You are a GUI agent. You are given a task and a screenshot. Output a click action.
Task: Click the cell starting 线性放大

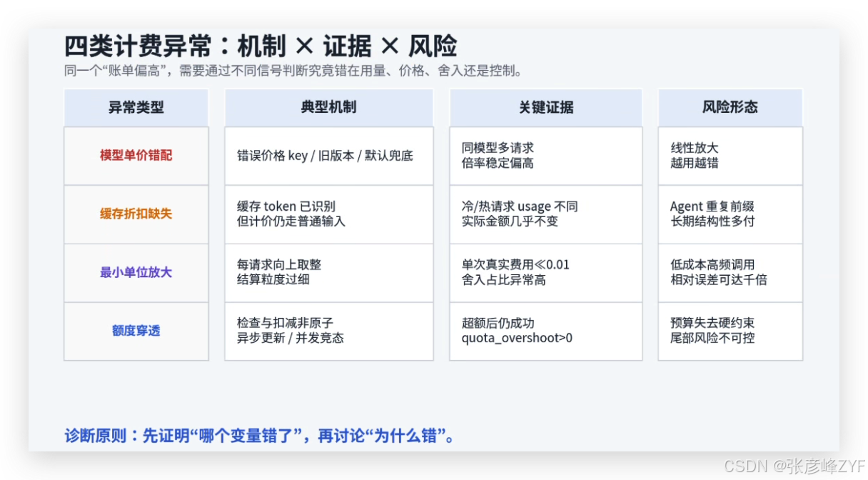click(x=730, y=156)
